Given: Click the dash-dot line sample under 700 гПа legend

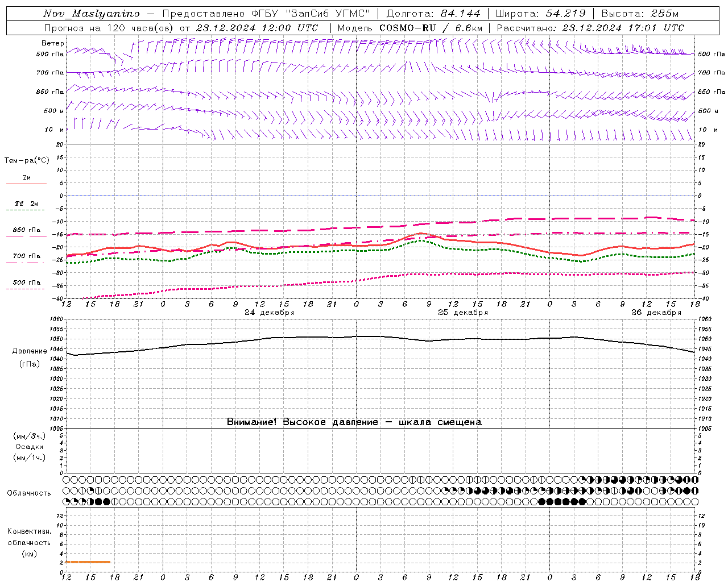Looking at the screenshot, I should pos(26,263).
